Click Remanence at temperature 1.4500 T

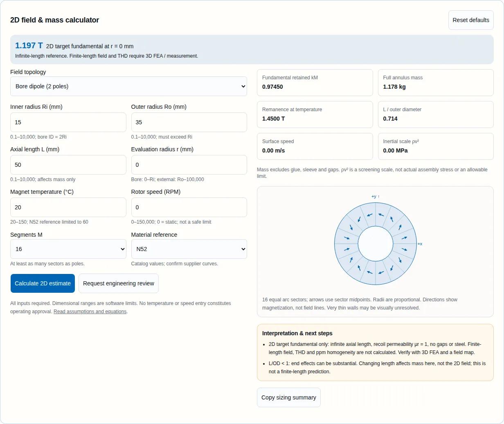pos(274,119)
